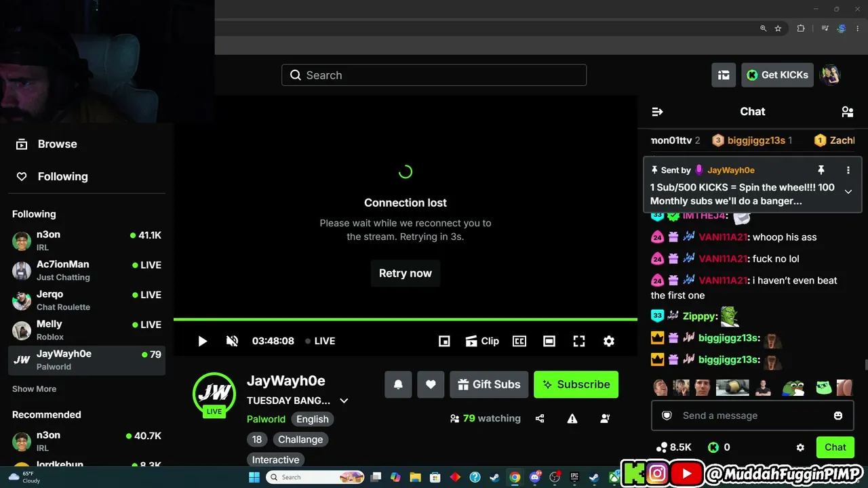
Task: Toggle theater mode
Action: 549,341
